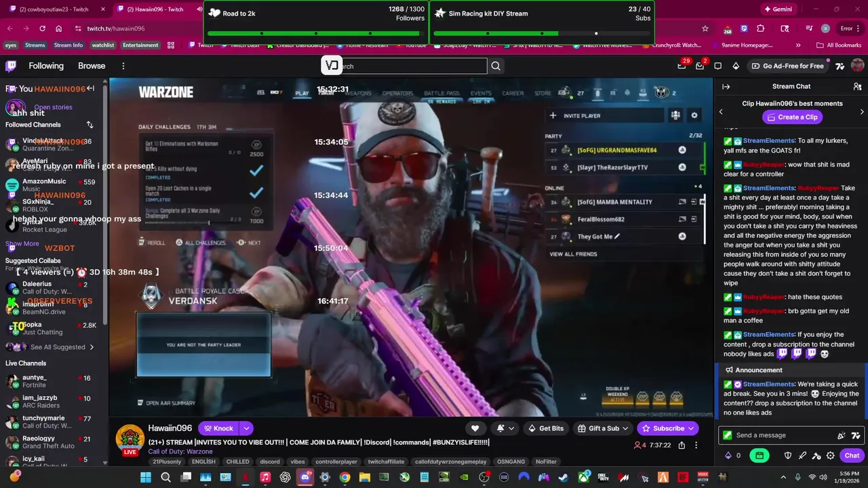The height and width of the screenshot is (488, 868).
Task: Open the shield mode icon in chat
Action: pos(788,455)
